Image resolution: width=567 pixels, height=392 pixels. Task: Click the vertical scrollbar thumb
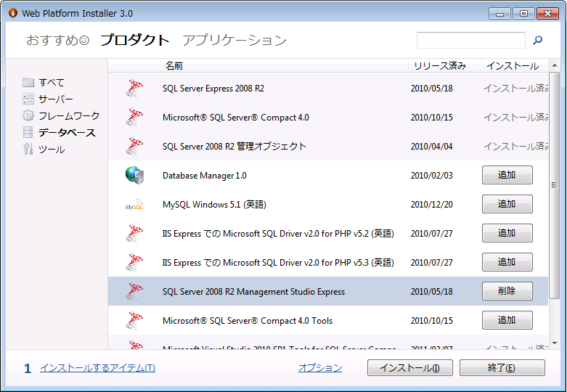555,185
